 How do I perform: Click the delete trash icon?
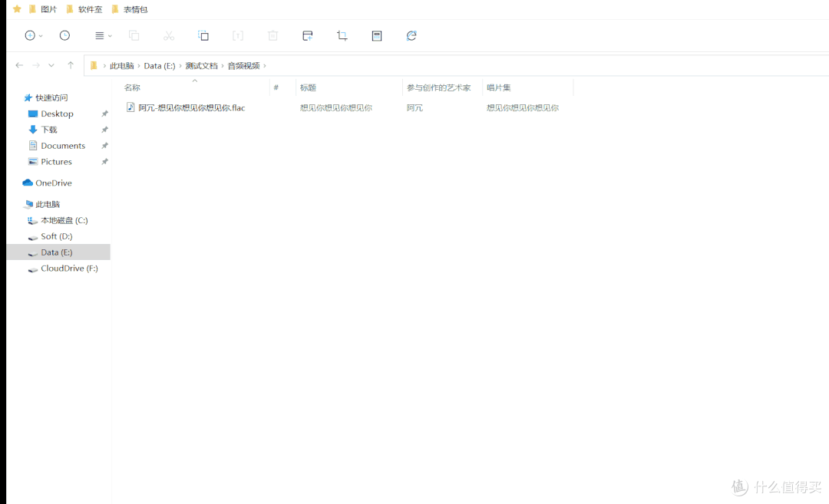click(x=272, y=35)
